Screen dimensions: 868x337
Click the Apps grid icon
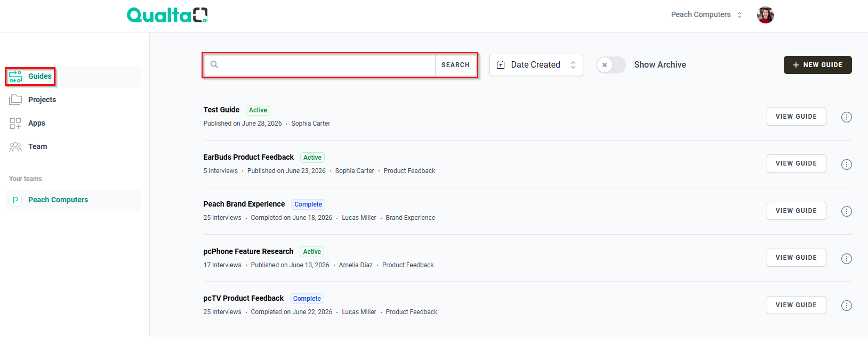tap(15, 124)
